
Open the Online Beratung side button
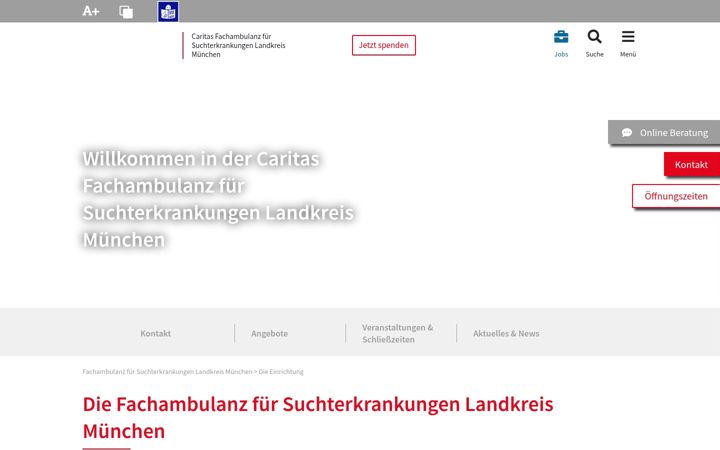tap(664, 133)
